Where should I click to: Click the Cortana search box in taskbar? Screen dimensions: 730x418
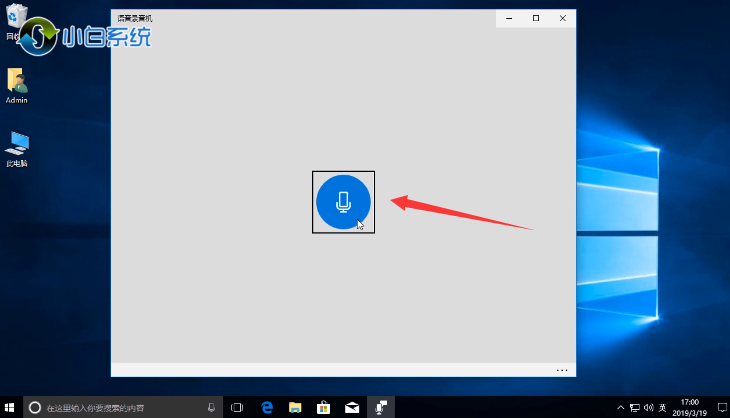115,408
